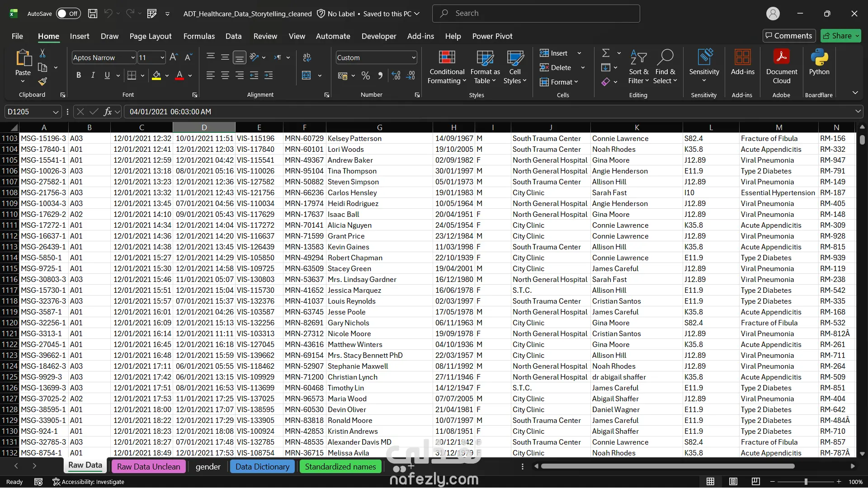Open the font size dropdown
Viewport: 868px width, 488px height.
tap(162, 58)
